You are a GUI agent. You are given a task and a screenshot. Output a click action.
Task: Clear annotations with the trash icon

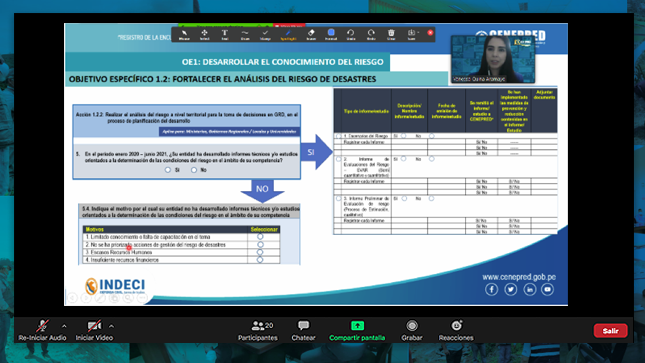tap(391, 35)
